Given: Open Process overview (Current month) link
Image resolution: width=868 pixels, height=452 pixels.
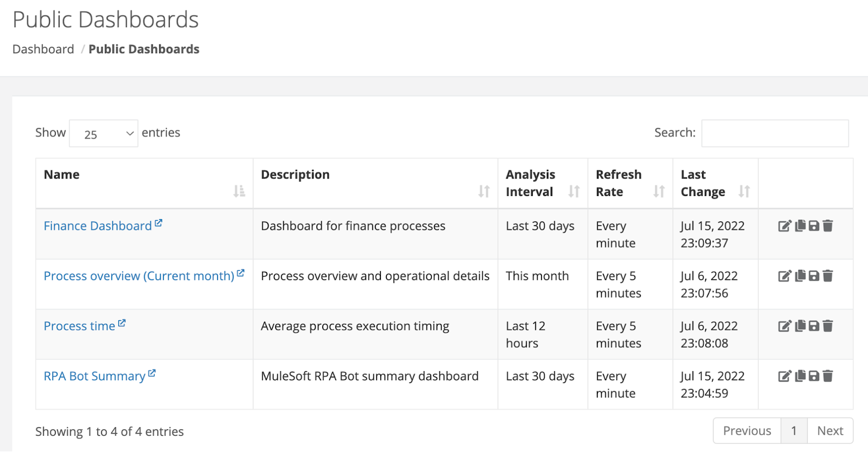Looking at the screenshot, I should (x=139, y=276).
